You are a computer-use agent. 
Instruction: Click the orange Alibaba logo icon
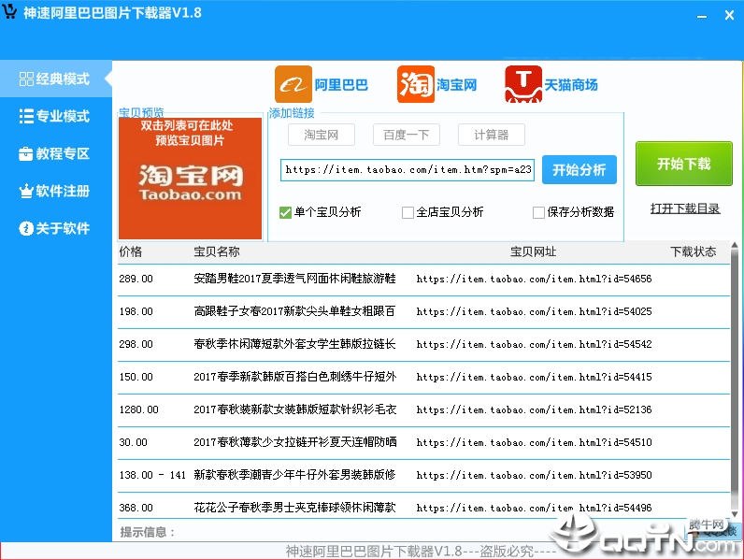pyautogui.click(x=293, y=84)
